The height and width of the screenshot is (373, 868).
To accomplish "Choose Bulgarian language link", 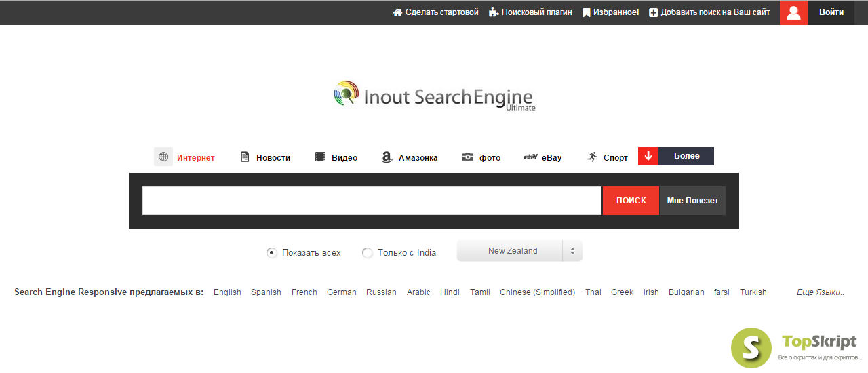I will 686,292.
